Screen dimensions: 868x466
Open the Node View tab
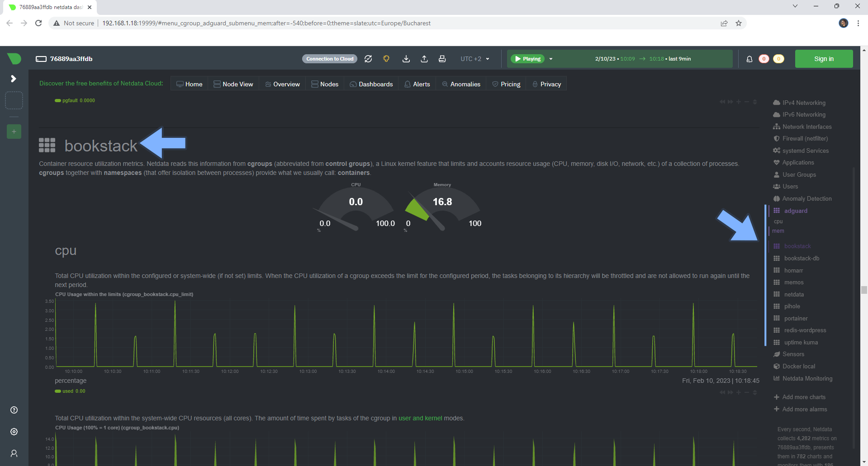click(x=233, y=84)
